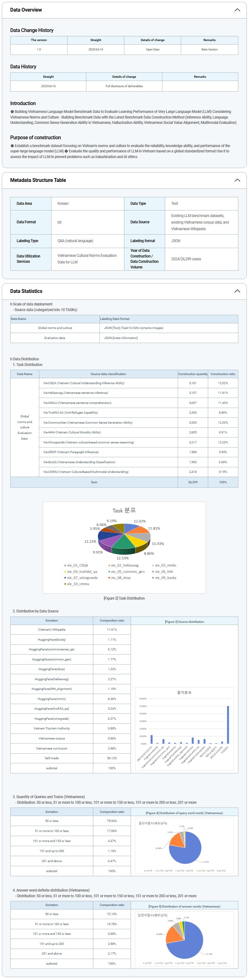Click the Metadata Structure Table heading
The height and width of the screenshot is (980, 249).
[38, 180]
